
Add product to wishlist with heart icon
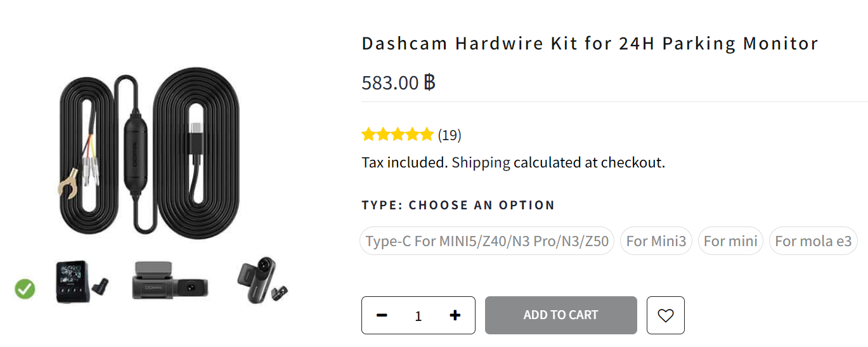tap(665, 315)
